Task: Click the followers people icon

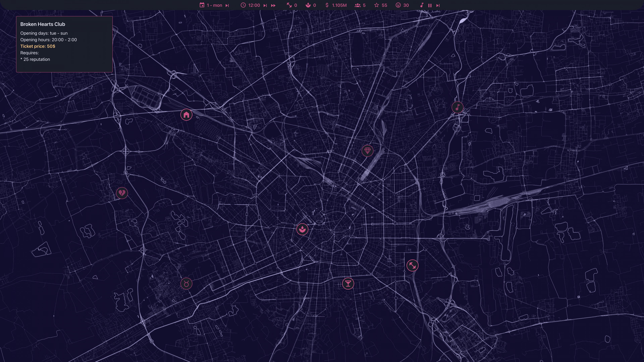Action: coord(358,5)
